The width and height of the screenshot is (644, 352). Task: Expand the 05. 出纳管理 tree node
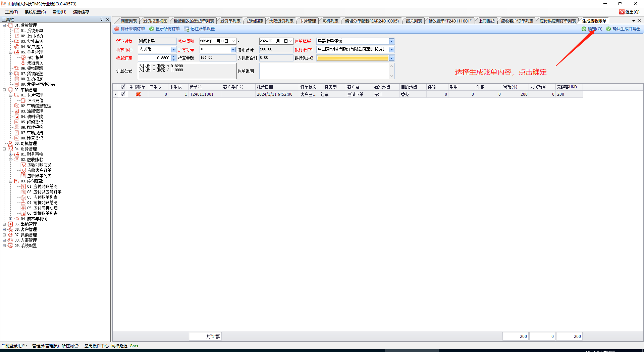[4, 224]
